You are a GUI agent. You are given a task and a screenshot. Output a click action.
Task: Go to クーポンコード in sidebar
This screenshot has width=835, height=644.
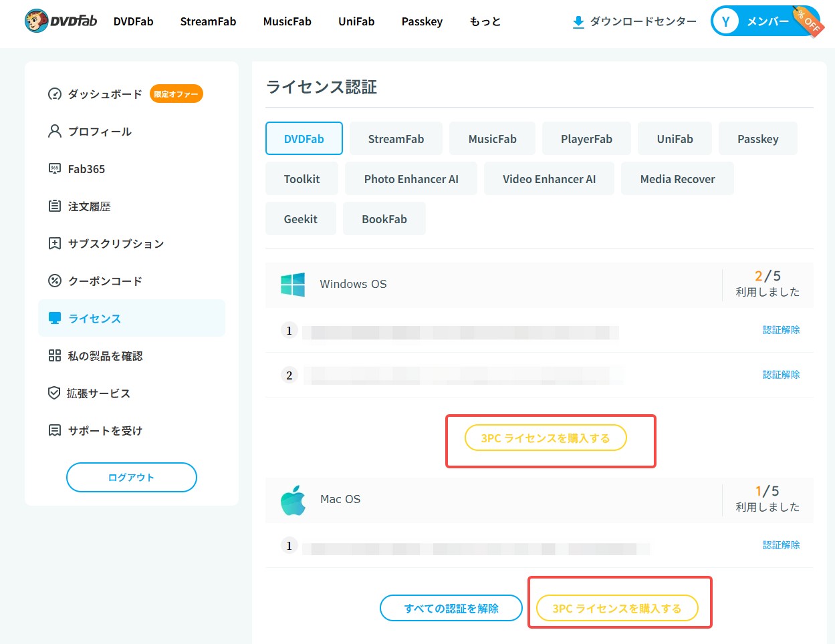105,281
